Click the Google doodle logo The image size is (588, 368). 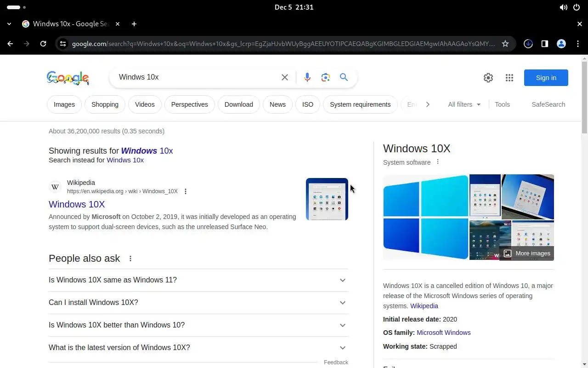tap(68, 78)
